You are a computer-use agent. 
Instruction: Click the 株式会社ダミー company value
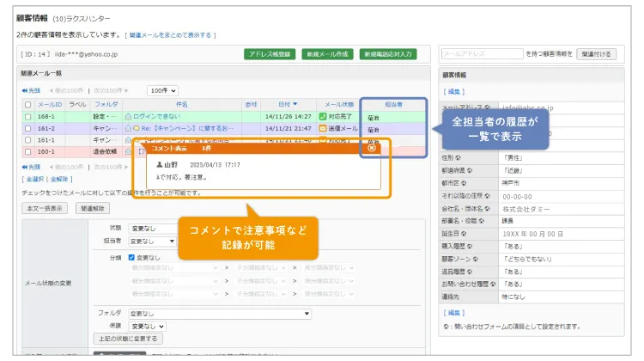[526, 209]
